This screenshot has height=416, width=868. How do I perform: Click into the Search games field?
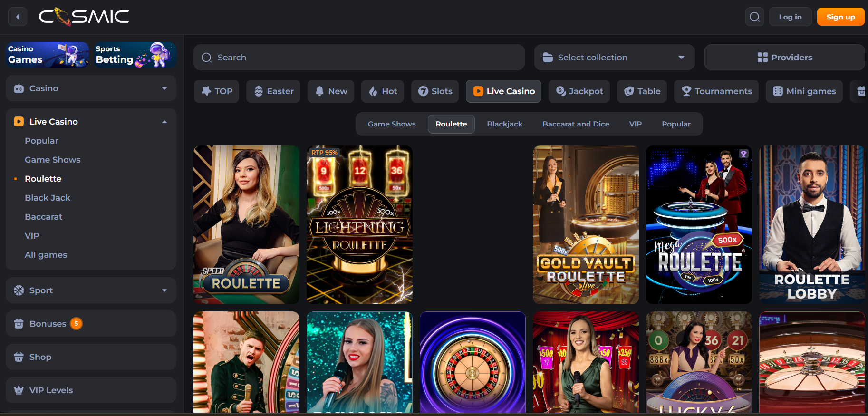[359, 58]
